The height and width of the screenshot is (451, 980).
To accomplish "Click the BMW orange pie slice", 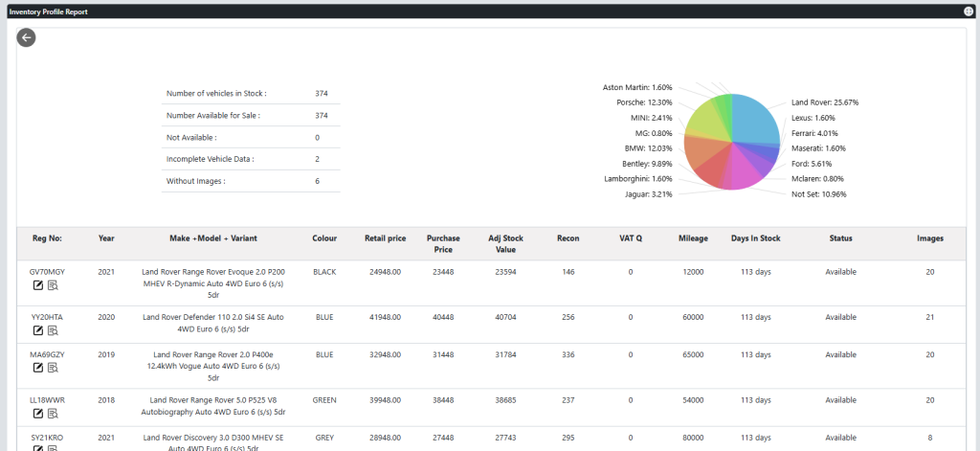I will click(704, 152).
